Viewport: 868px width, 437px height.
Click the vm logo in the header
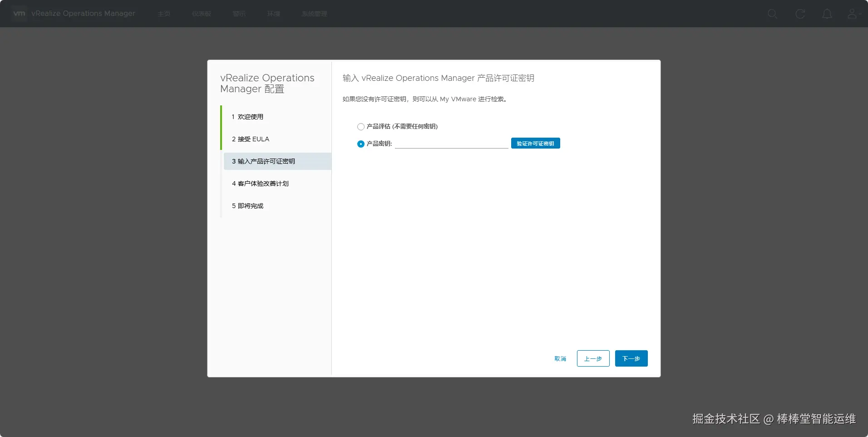(19, 14)
